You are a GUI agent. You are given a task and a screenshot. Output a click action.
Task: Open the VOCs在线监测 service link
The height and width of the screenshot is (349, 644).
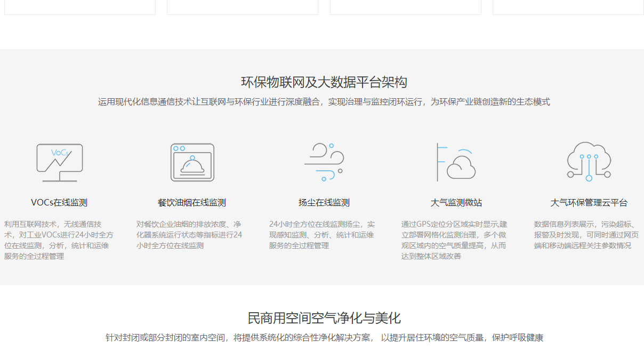coord(60,202)
